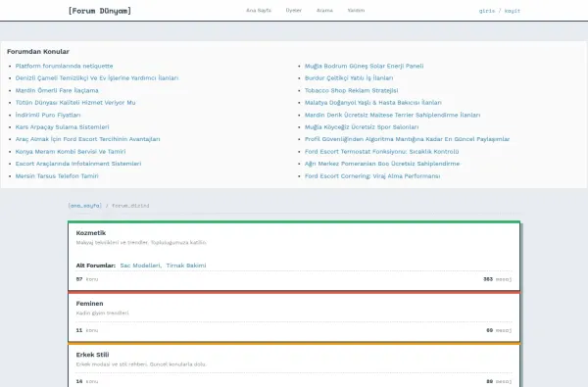588x387 pixels.
Task: Open the Feminen forum
Action: pyautogui.click(x=89, y=304)
